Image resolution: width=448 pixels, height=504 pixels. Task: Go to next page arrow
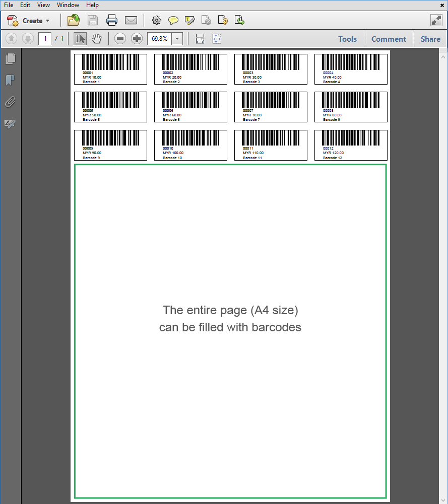[x=28, y=39]
